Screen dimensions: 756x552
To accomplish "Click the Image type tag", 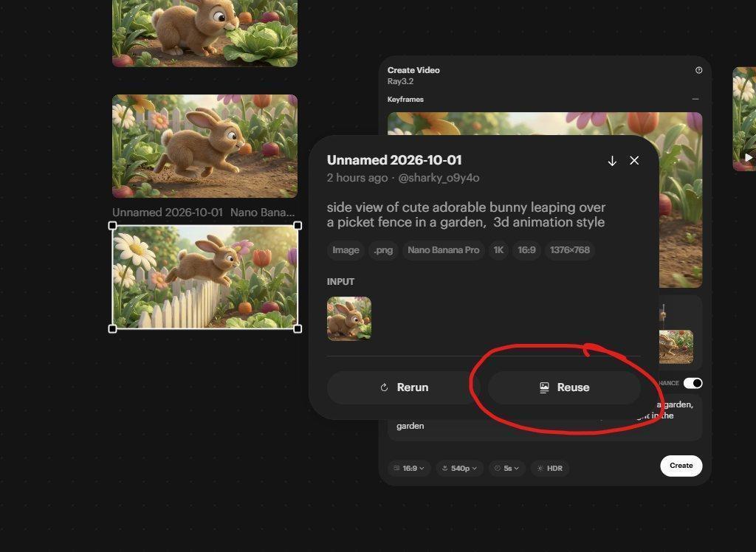I will pyautogui.click(x=346, y=250).
